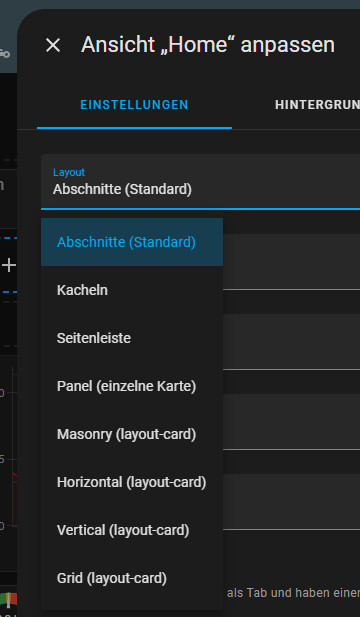Focus the text field behind the Horizontal option
The image size is (360, 617).
pos(291,502)
